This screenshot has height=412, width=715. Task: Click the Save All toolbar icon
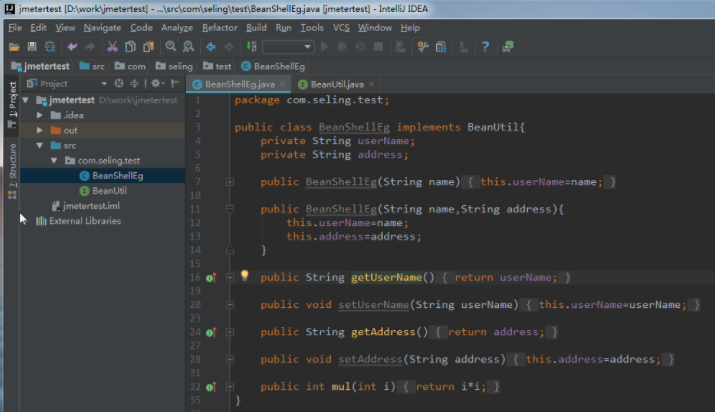[x=33, y=47]
